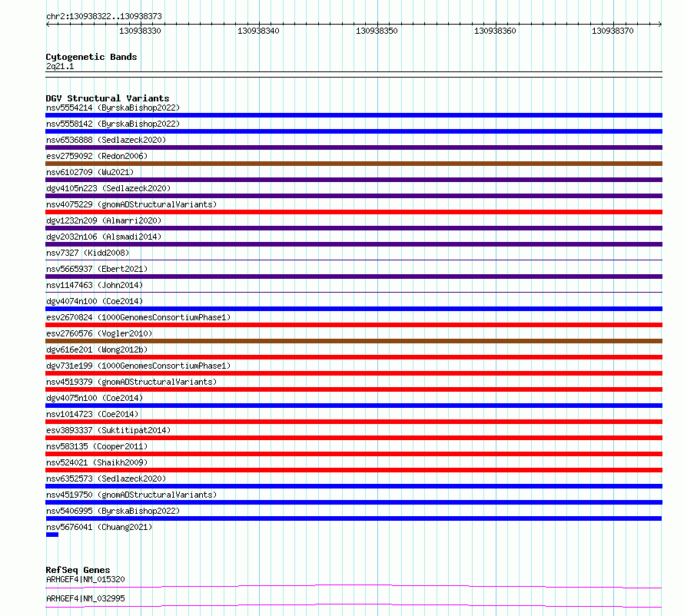Screen dimensions: 684x616
Task: Click ruler position 130938350
Action: click(x=377, y=31)
